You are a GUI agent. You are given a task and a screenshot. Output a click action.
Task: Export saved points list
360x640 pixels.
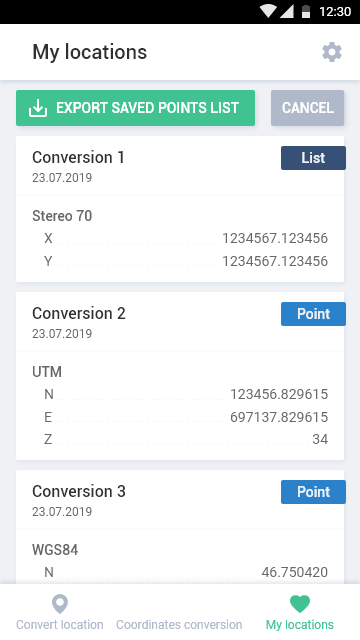[136, 108]
